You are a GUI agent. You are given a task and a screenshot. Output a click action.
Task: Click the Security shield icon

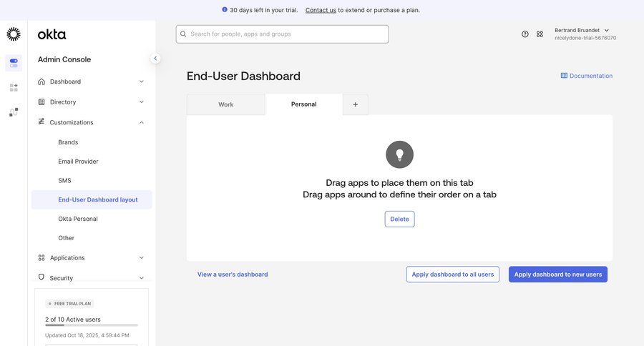(x=41, y=277)
